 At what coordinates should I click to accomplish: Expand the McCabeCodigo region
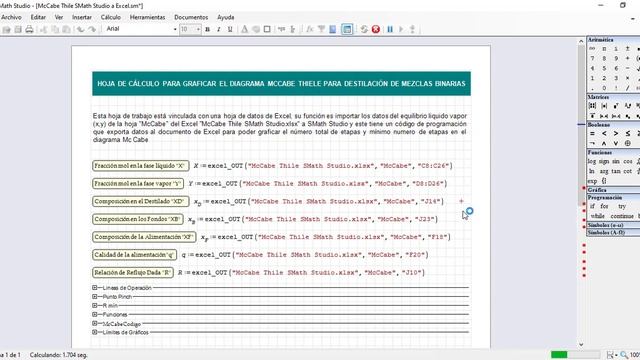click(95, 323)
